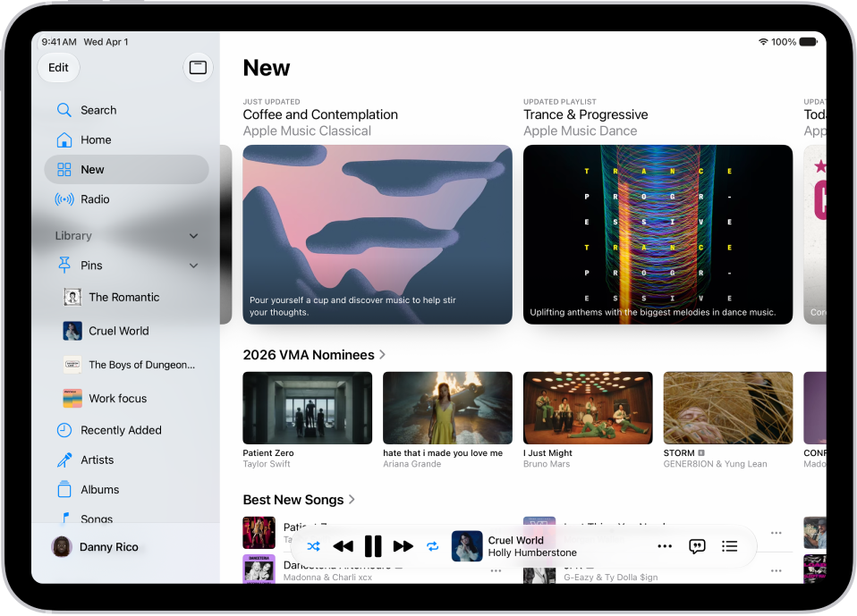Open Coffee and Contemplation title link
This screenshot has height=616, width=857.
[320, 114]
